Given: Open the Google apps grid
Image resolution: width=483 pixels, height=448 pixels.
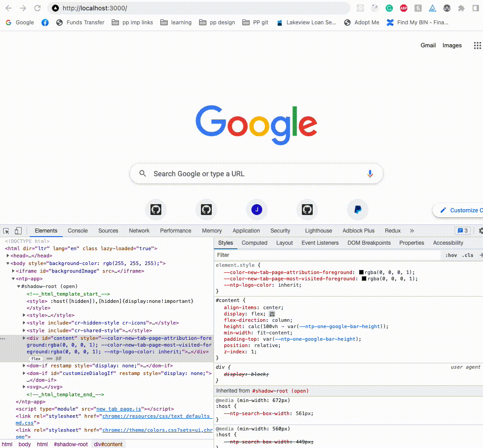Looking at the screenshot, I should pos(477,46).
